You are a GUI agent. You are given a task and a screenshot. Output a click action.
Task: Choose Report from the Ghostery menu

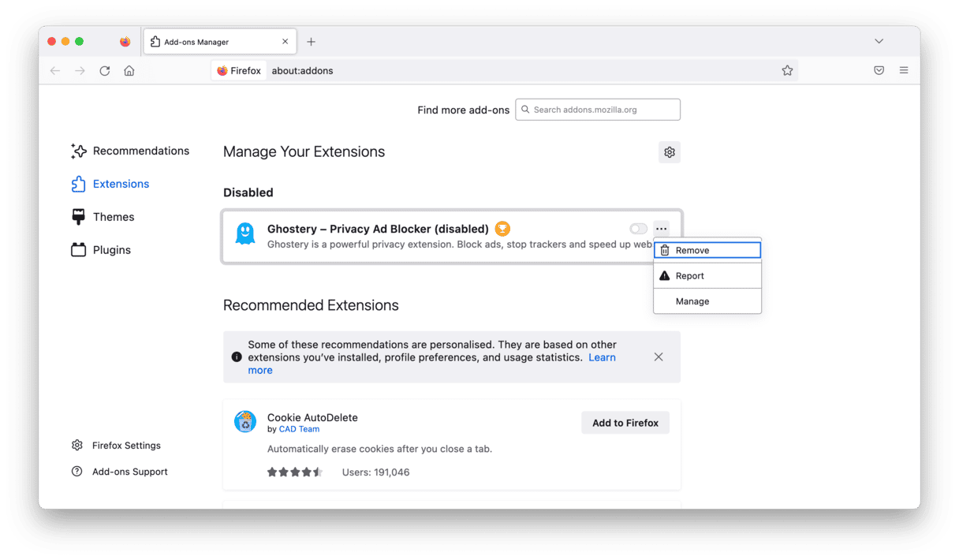tap(707, 276)
